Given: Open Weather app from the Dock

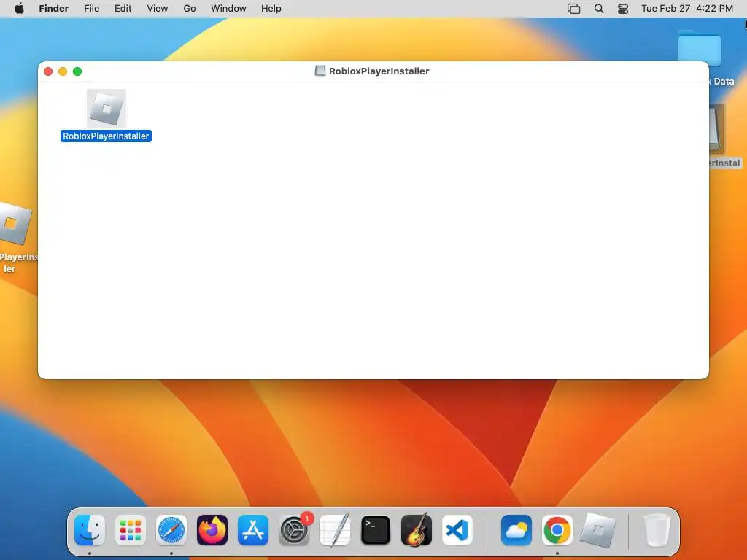Looking at the screenshot, I should pyautogui.click(x=516, y=530).
